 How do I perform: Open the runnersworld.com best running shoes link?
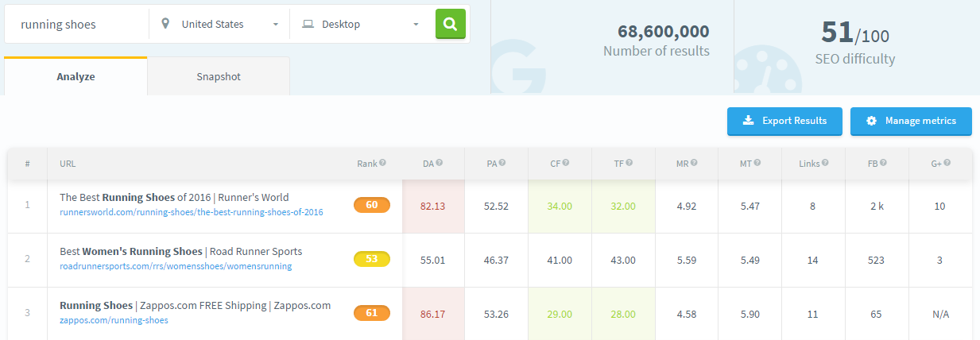tap(192, 212)
